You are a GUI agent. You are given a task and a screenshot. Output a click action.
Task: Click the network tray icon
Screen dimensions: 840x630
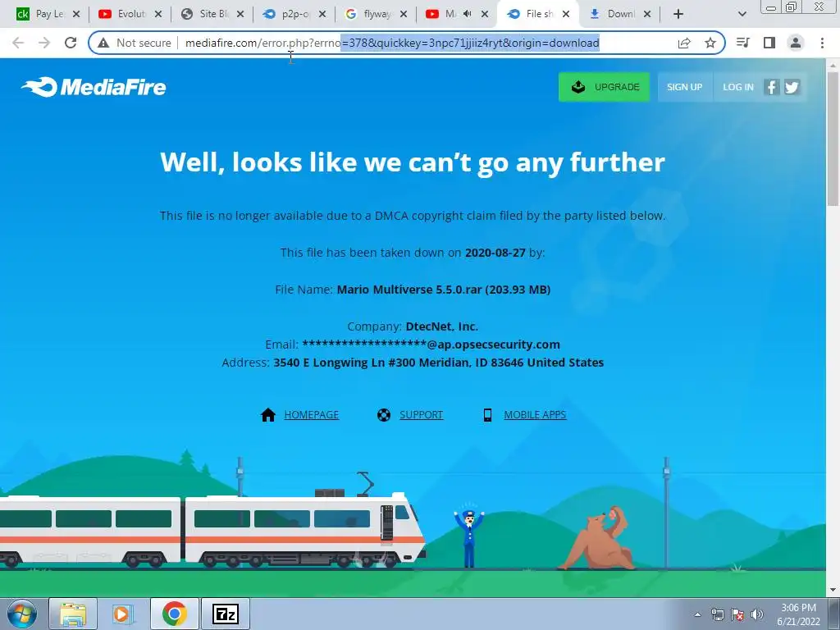pyautogui.click(x=717, y=614)
